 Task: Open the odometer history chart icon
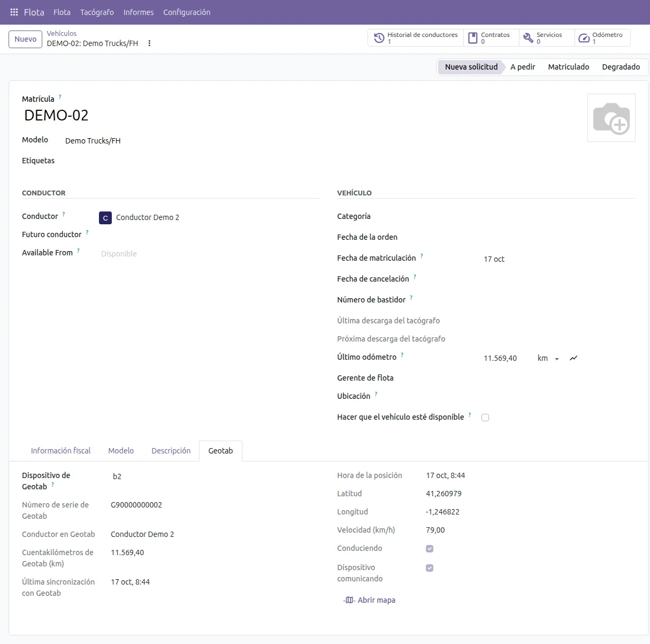[x=573, y=358]
